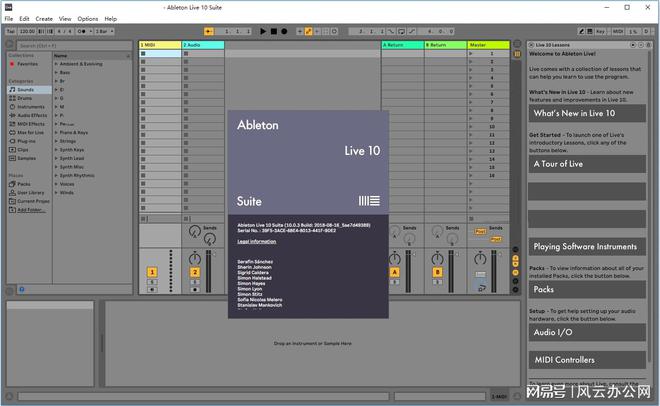Toggle the metronome button
Image resolution: width=660 pixels, height=406 pixels.
pos(82,31)
